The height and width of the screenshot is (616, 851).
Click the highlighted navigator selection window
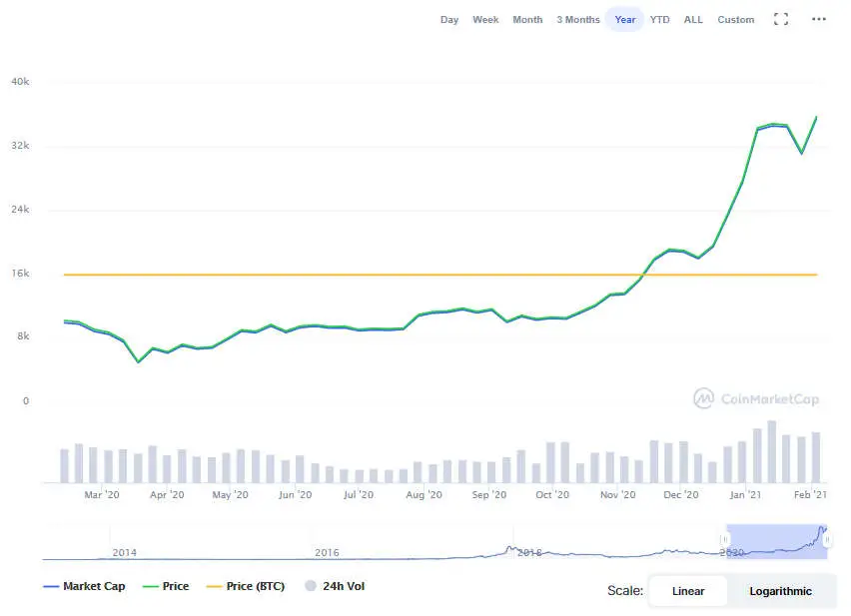(x=776, y=541)
